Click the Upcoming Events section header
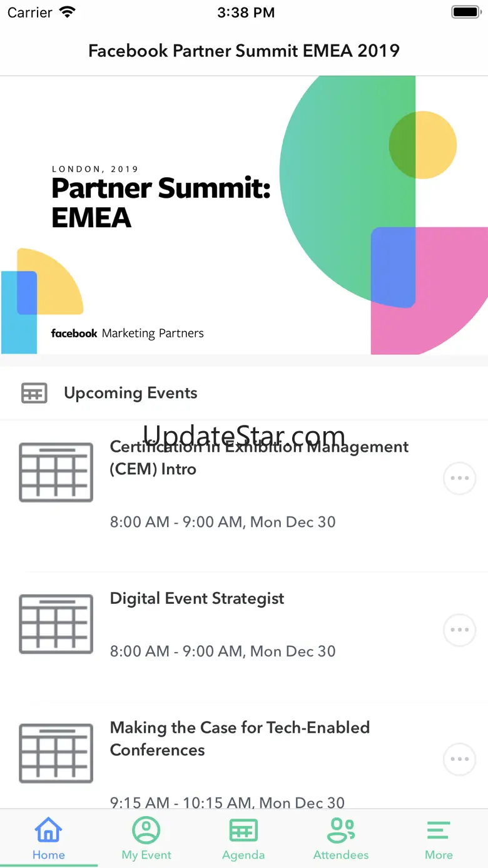The height and width of the screenshot is (868, 488). (131, 393)
